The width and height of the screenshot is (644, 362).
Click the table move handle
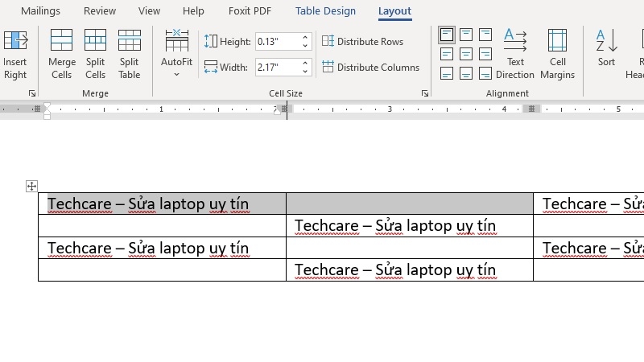(x=31, y=187)
